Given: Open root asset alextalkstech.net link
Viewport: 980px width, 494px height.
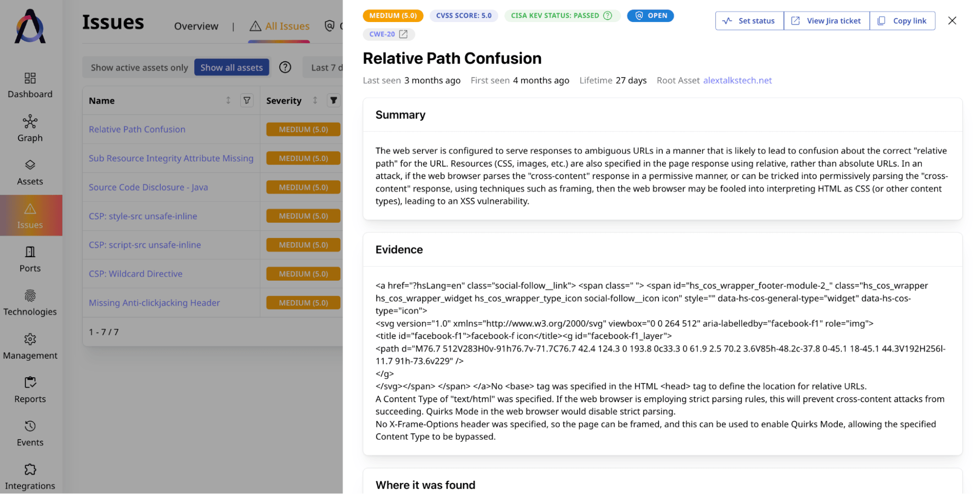Looking at the screenshot, I should coord(737,80).
